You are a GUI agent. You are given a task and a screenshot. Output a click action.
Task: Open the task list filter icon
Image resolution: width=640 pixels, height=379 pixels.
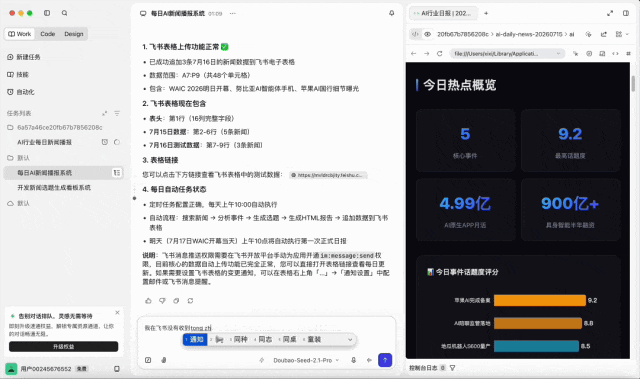117,113
